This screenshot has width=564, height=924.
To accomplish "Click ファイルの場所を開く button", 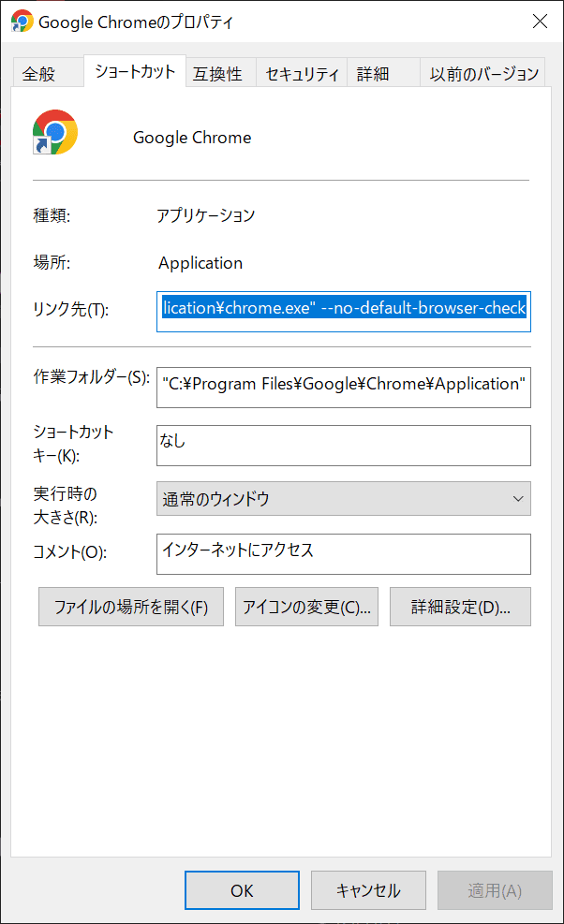I will click(x=131, y=607).
